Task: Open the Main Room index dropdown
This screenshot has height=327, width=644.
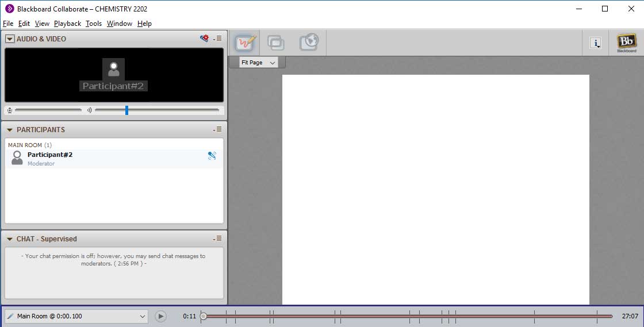Action: [x=76, y=316]
